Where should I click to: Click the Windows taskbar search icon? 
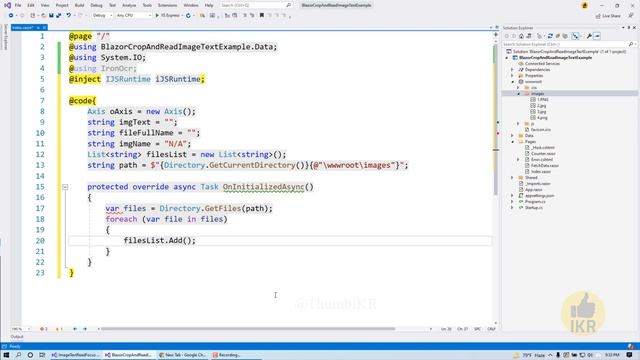pos(18,355)
